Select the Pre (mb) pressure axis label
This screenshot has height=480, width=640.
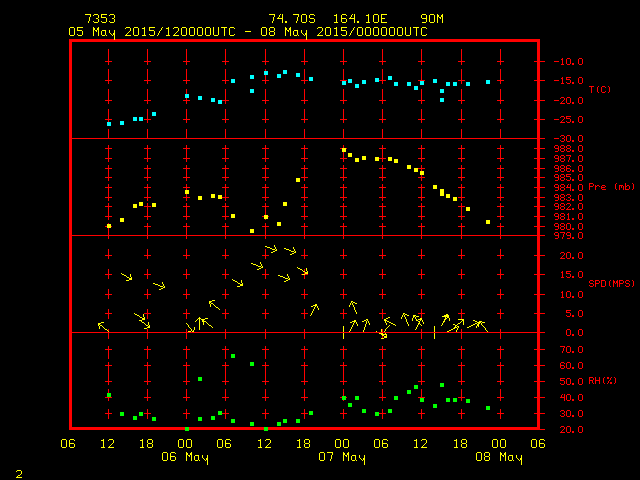pos(611,187)
